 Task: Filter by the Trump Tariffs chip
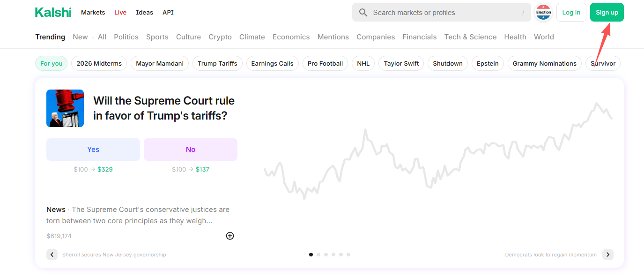(x=217, y=63)
